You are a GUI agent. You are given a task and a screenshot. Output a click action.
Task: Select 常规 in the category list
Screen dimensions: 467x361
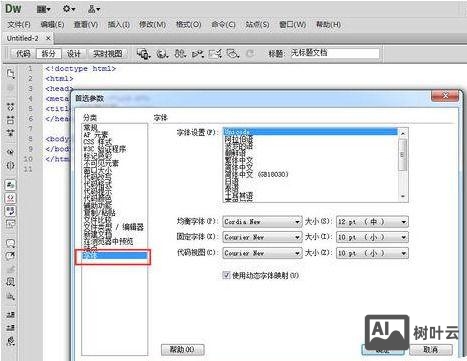tap(91, 127)
